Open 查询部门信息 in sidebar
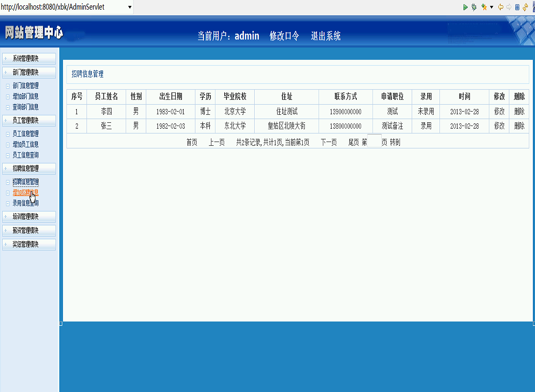This screenshot has height=392, width=535. click(x=26, y=107)
